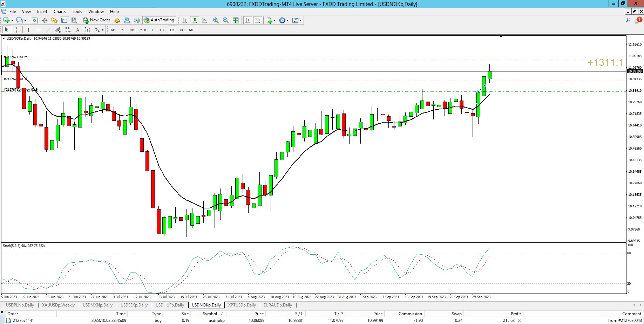Open the MetaEditor book icon
Screen dimensions: 644x324
117,20
